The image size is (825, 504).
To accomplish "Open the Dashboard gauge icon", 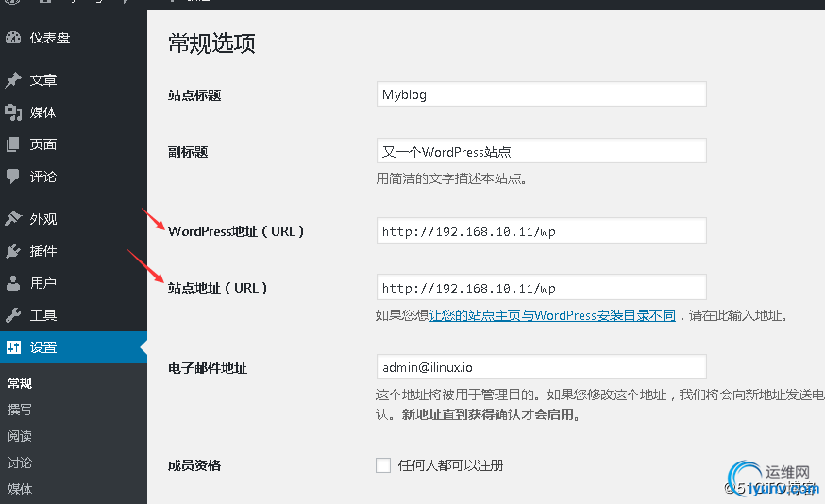I will [13, 38].
